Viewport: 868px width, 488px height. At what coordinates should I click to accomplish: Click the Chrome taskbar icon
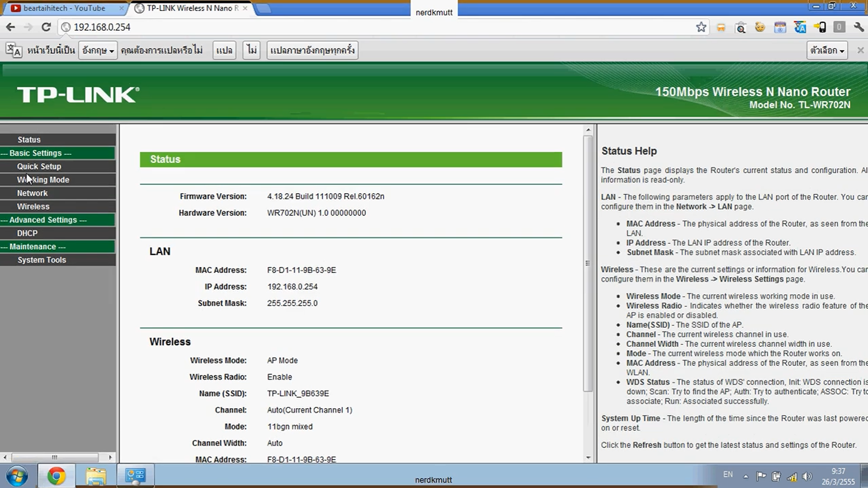pos(56,476)
